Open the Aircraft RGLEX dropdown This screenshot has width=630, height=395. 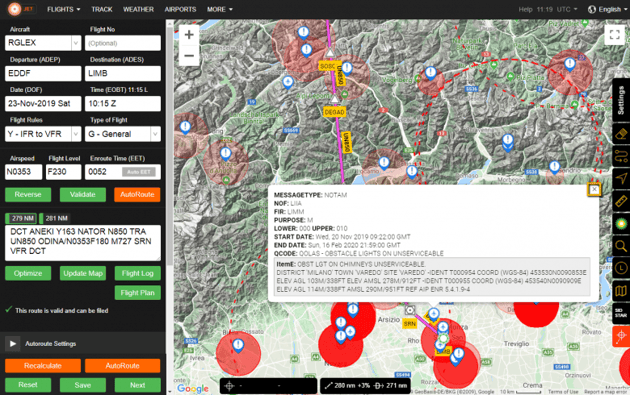click(x=76, y=43)
